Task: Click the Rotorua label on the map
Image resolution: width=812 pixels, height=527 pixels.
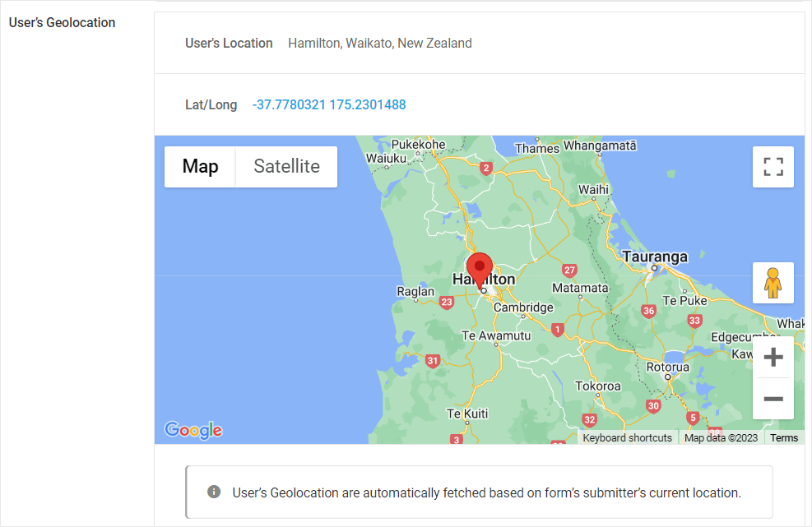Action: point(667,367)
